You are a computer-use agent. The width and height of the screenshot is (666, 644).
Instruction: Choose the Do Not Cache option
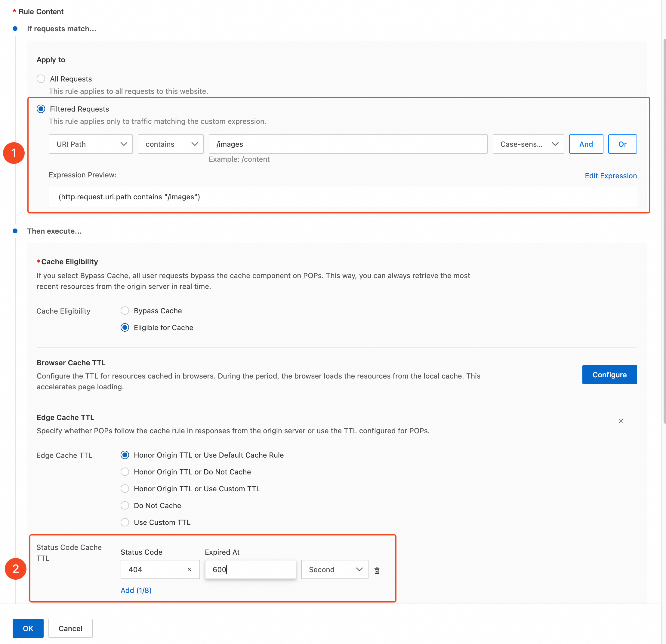[125, 505]
